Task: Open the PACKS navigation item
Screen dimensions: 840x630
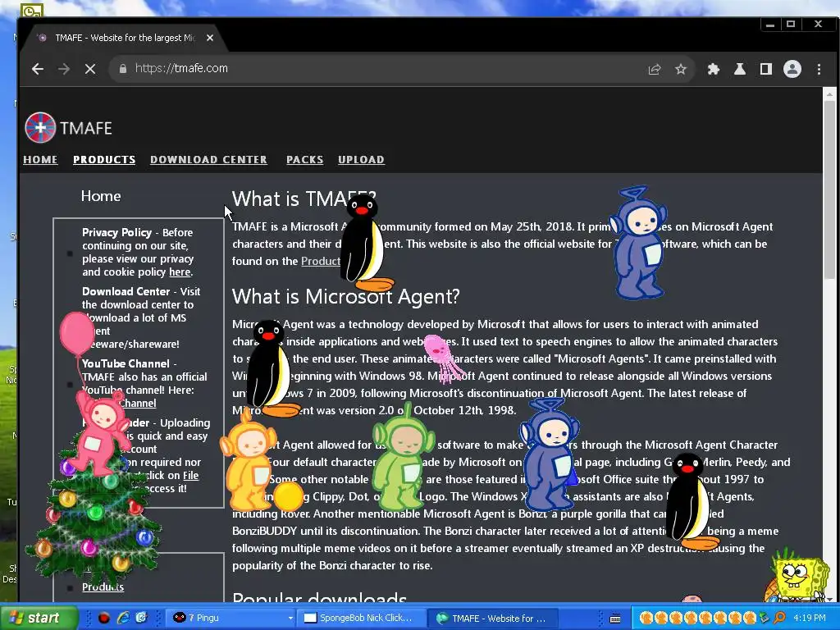Action: pos(305,160)
